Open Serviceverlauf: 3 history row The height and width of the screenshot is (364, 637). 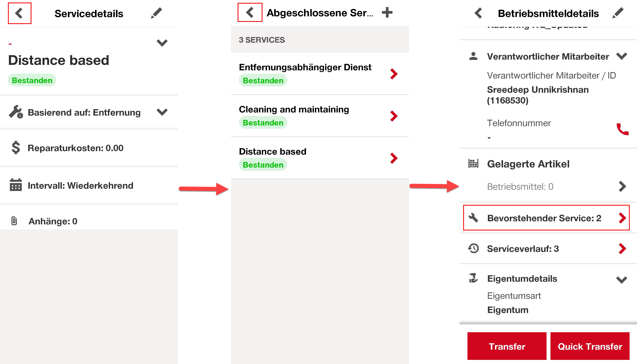pyautogui.click(x=548, y=249)
